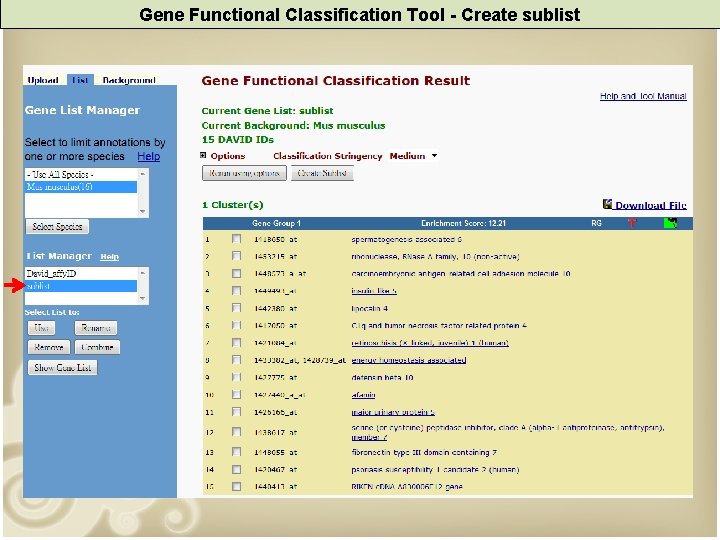Click the defensin beta 10 gene name
This screenshot has width=720, height=540.
click(382, 377)
